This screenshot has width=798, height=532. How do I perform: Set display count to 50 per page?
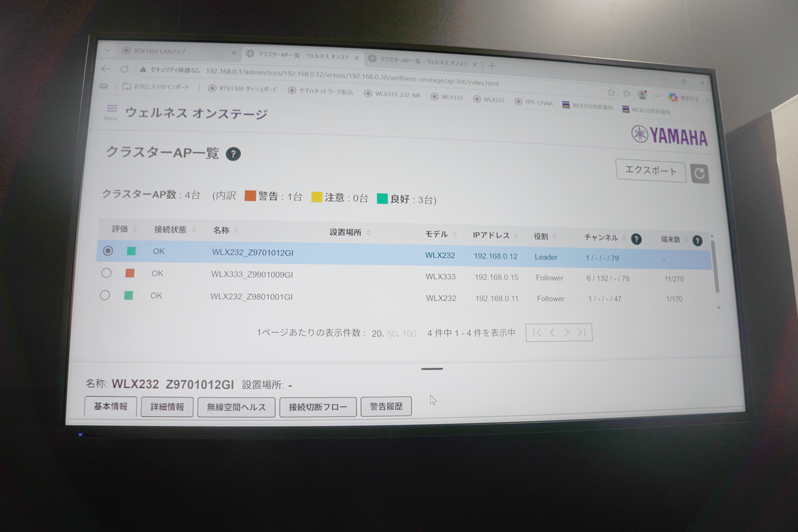tap(392, 333)
